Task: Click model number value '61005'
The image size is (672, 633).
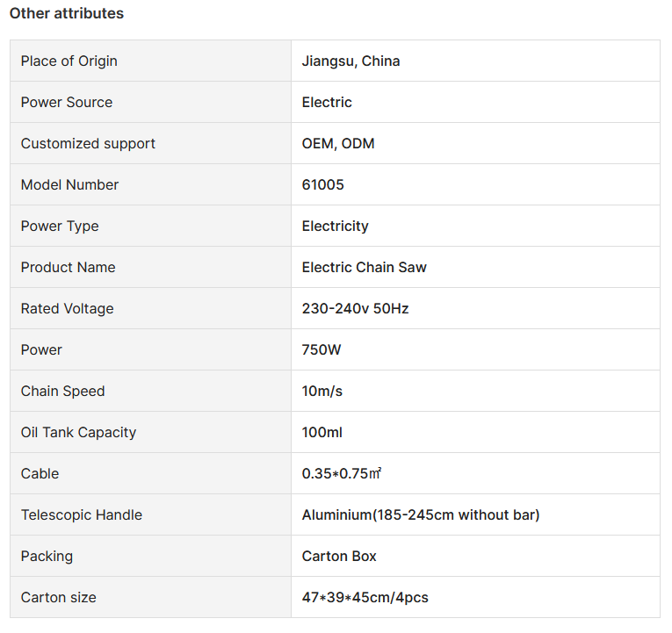Action: [x=323, y=184]
